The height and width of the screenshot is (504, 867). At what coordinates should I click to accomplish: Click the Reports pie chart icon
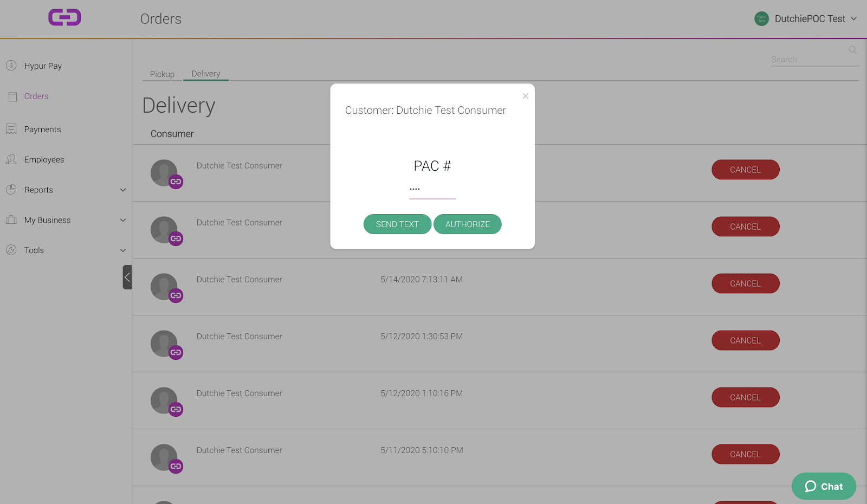pyautogui.click(x=11, y=190)
